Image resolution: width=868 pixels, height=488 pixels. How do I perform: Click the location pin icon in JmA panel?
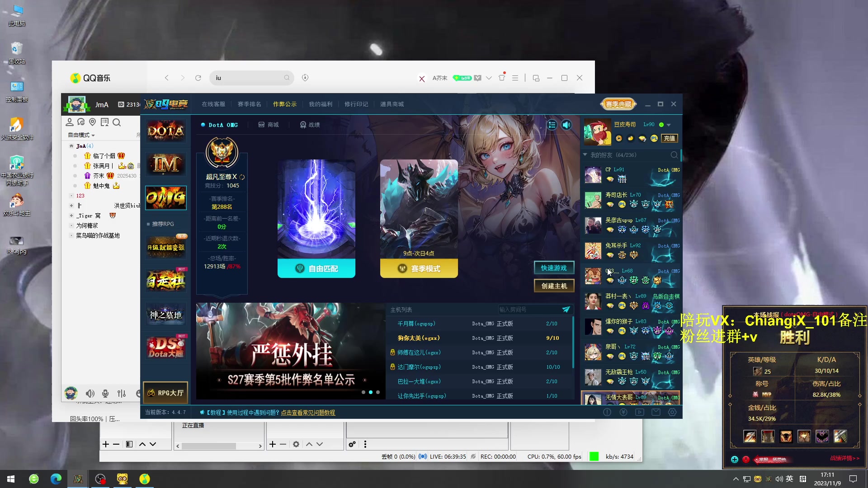(93, 122)
